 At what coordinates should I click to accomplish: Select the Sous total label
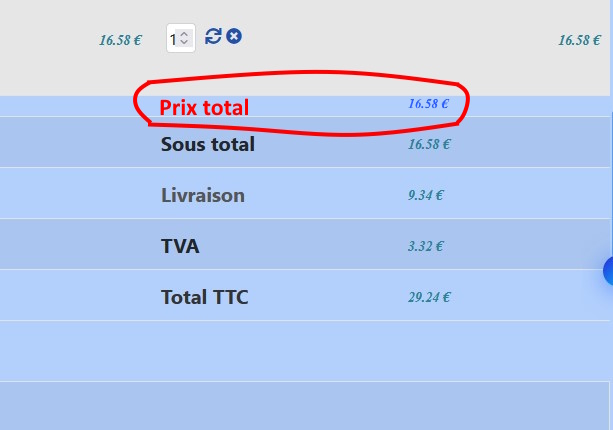click(208, 144)
